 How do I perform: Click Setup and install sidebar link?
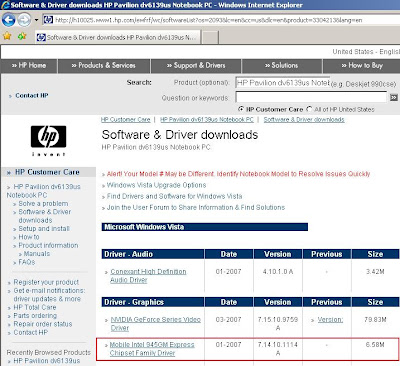click(x=44, y=229)
